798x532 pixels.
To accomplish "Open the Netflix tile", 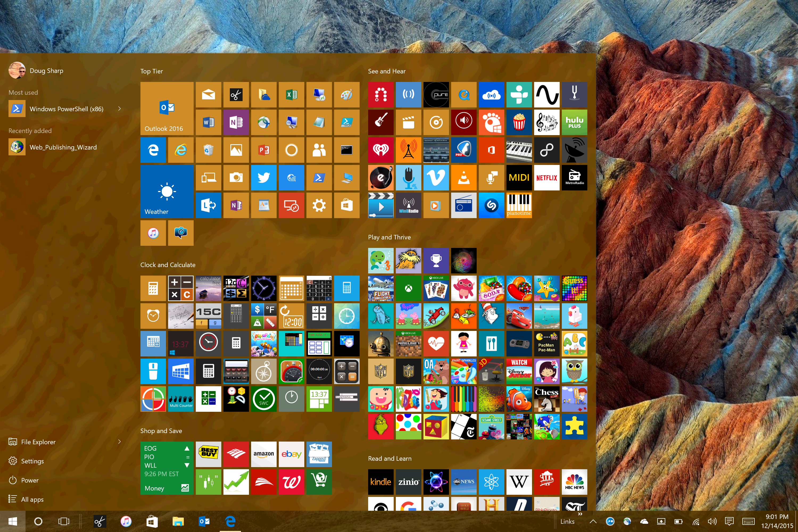I will point(547,177).
